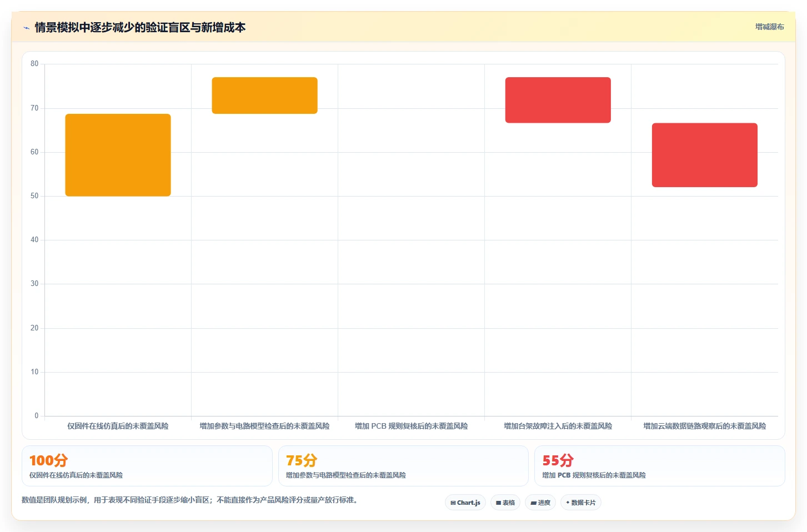The image size is (807, 532).
Task: Select the 数据卡片 chip
Action: click(581, 503)
